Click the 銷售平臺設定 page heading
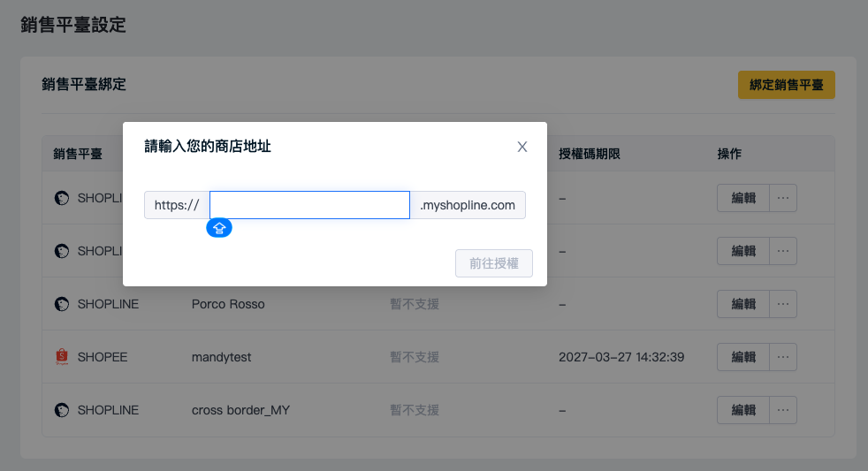Image resolution: width=868 pixels, height=471 pixels. 73,25
